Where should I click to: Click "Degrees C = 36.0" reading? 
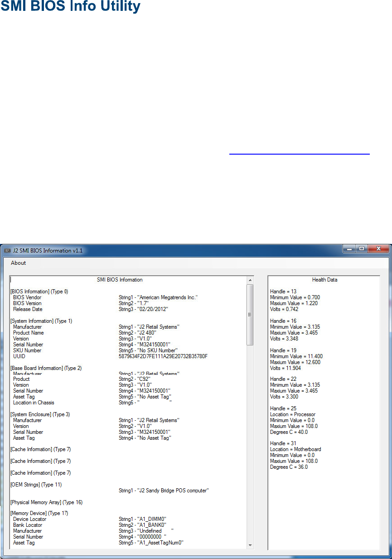click(289, 467)
